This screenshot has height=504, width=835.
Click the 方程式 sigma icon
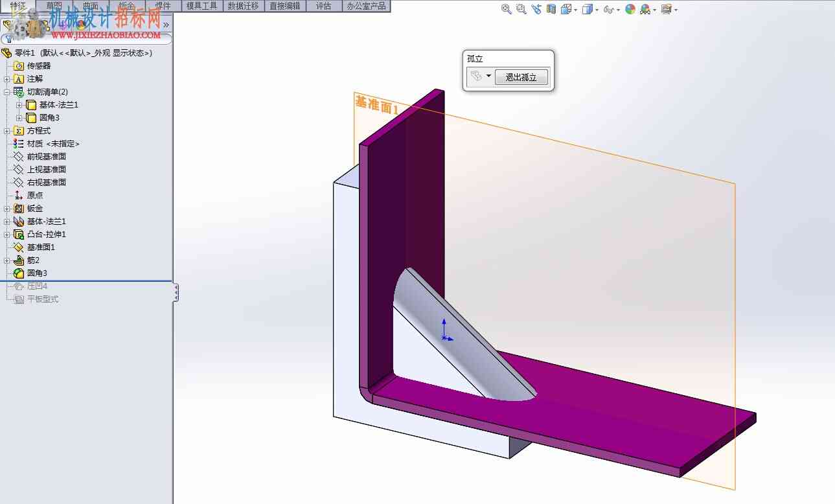click(x=19, y=131)
